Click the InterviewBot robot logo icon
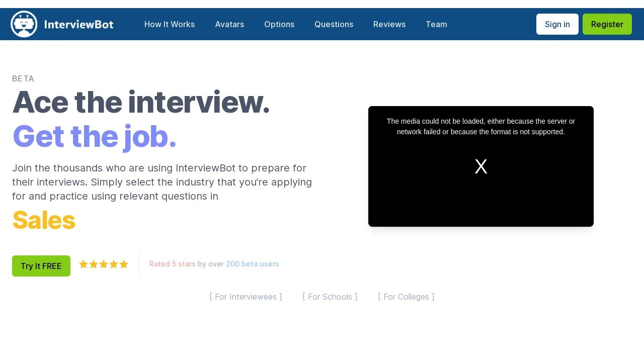This screenshot has width=644, height=362. [24, 24]
